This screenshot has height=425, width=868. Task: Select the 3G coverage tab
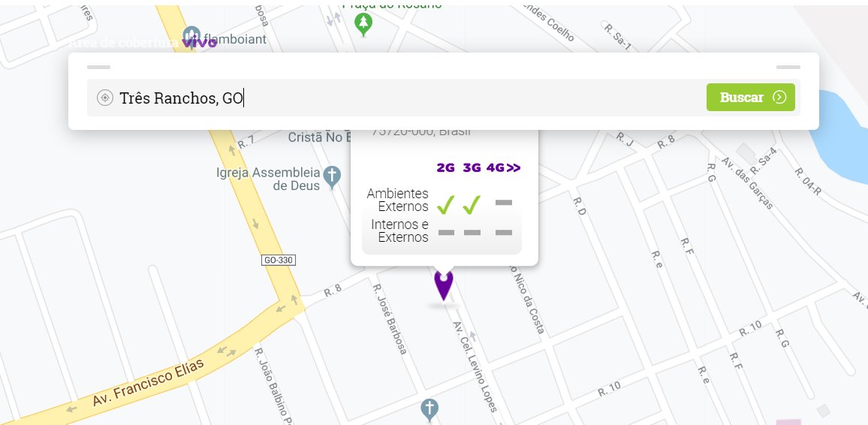[472, 167]
